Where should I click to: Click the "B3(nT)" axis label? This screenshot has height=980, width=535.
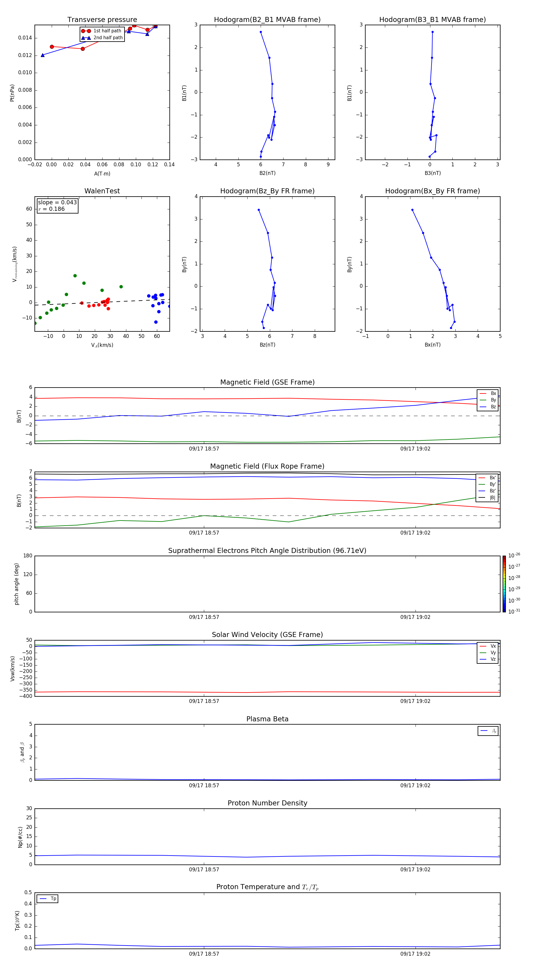[432, 173]
